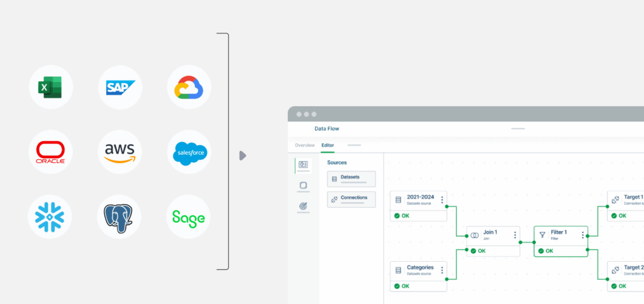This screenshot has width=644, height=304.
Task: Click the 2021-2024 node title
Action: pos(420,197)
